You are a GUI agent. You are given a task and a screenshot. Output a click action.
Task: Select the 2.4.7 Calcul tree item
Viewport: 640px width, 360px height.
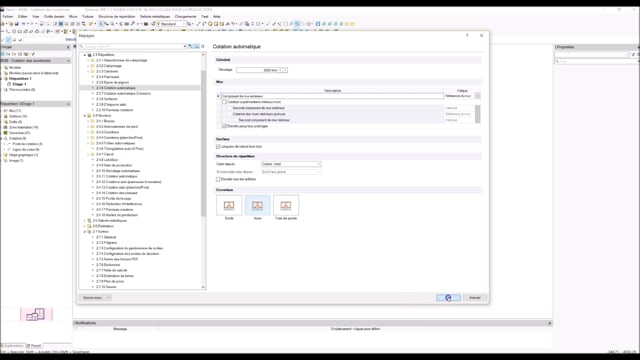coord(105,155)
